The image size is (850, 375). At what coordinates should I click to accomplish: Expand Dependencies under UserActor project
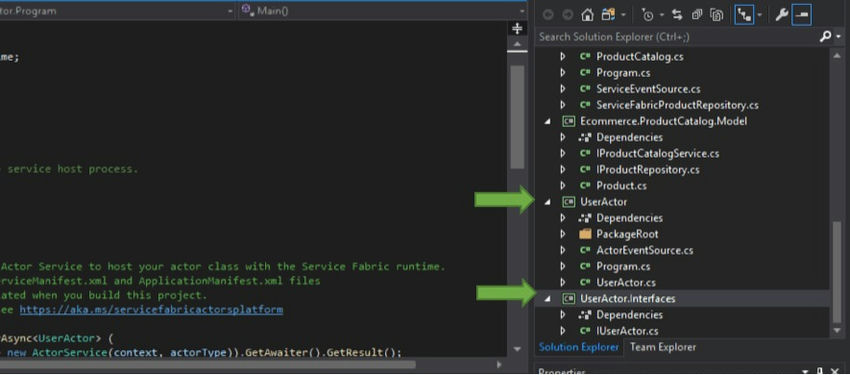point(563,218)
